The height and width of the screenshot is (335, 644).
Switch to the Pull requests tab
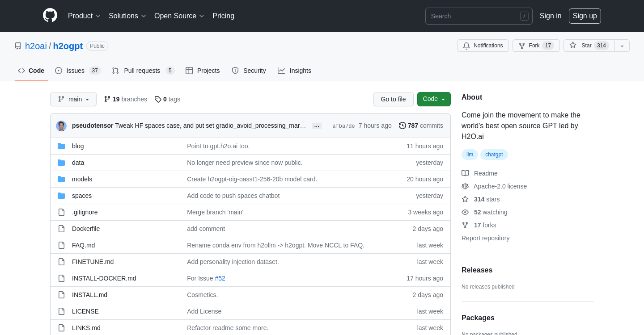(143, 71)
